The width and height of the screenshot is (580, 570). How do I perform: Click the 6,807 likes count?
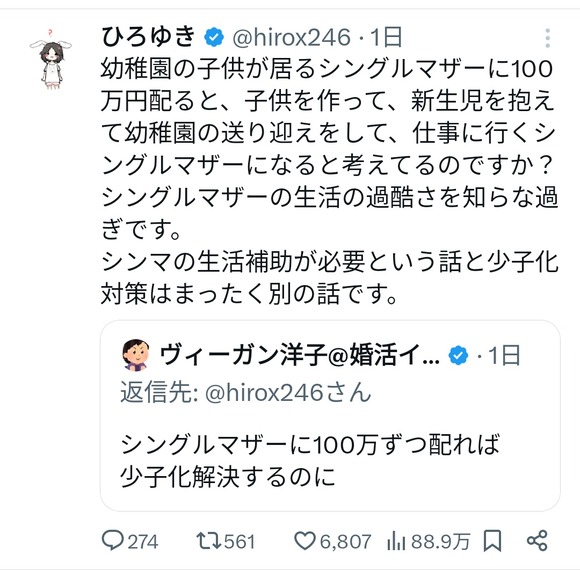345,542
